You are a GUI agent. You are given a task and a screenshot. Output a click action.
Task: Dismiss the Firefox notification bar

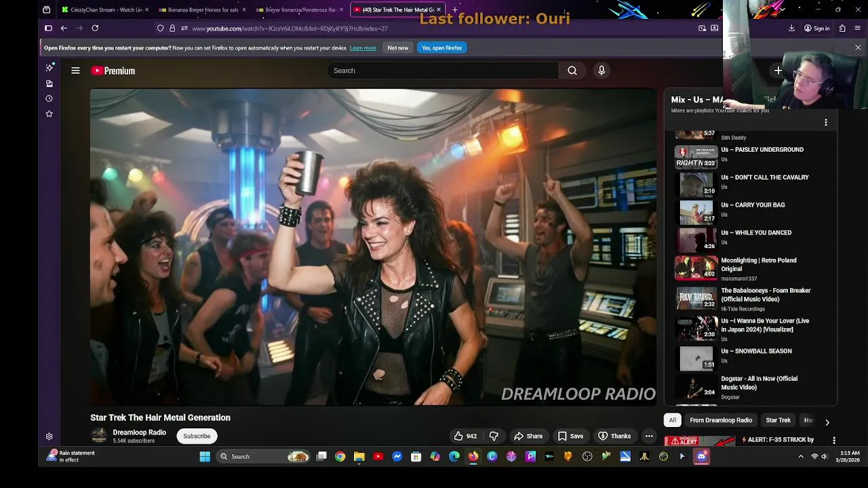[x=858, y=48]
